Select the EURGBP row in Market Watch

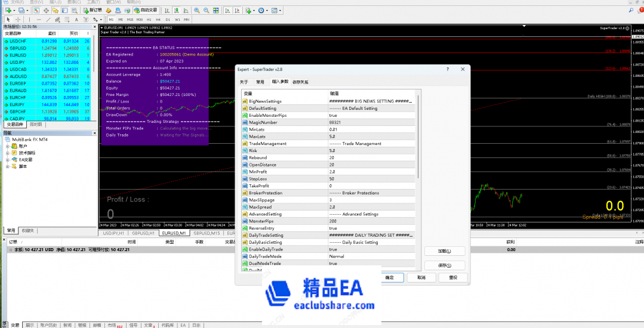coord(47,83)
